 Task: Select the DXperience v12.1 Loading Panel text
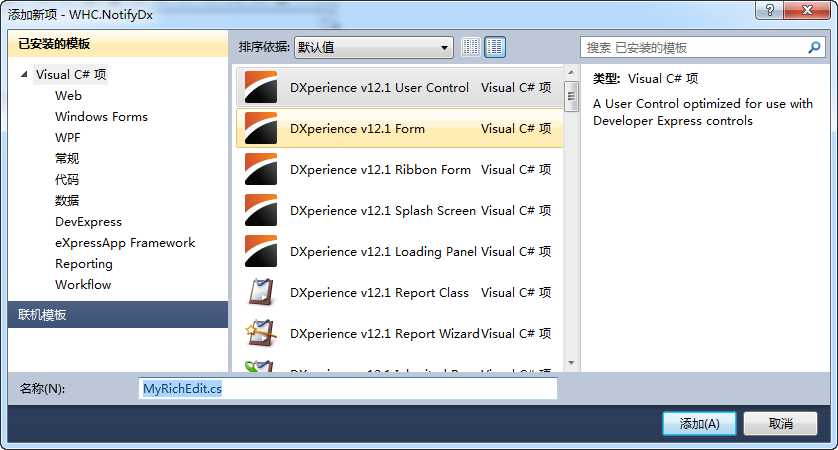tap(383, 251)
